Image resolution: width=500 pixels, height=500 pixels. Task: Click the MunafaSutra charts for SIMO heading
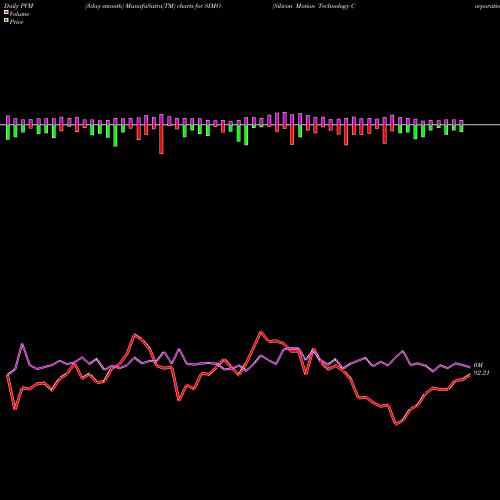(153, 6)
